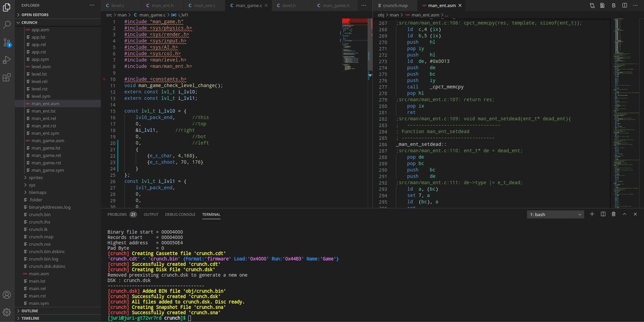Toggle breakpoint at line 10
This screenshot has width=644, height=322.
coord(105,79)
